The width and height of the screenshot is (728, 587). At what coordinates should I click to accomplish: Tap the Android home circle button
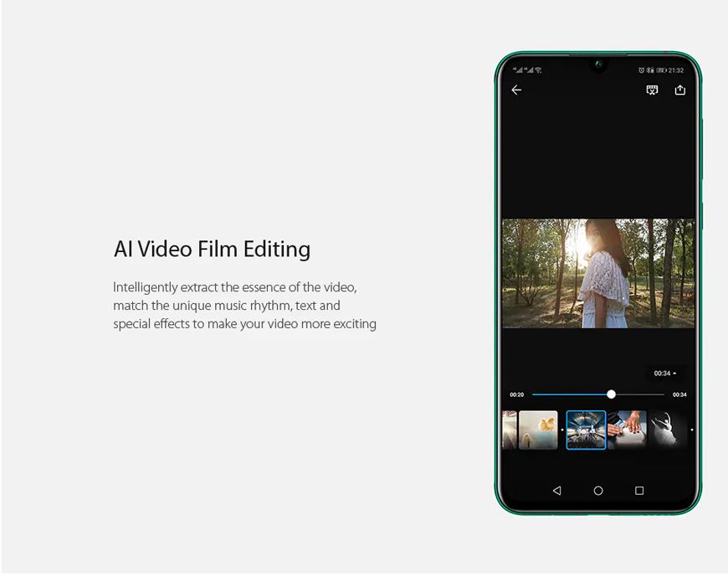coord(598,491)
